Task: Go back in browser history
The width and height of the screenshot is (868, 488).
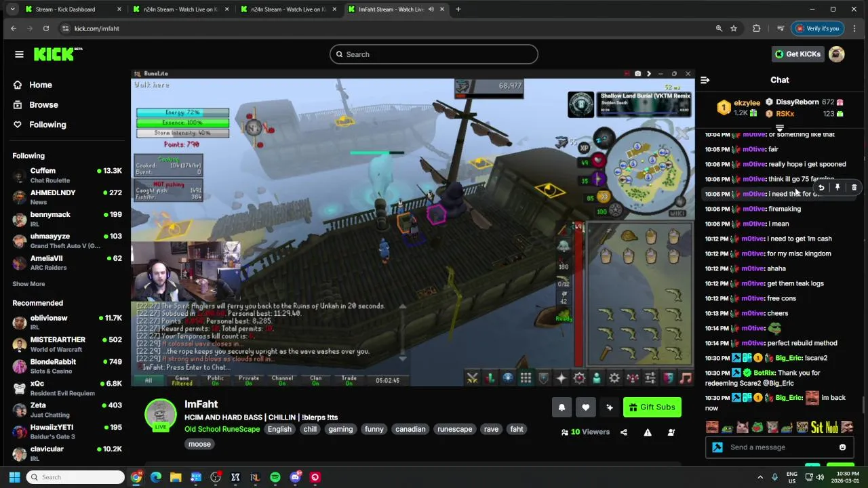Action: tap(14, 28)
